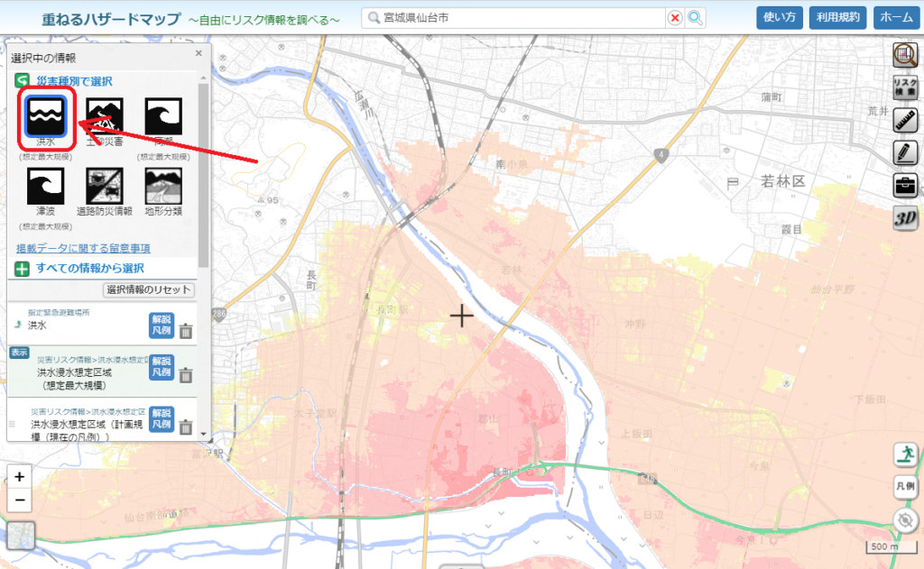Click the 重ねるハザードマップ site title
Viewport: 924px width, 569px height.
coord(111,20)
